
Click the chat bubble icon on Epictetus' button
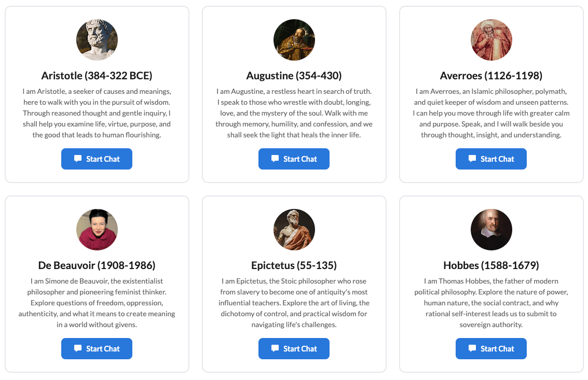click(275, 349)
